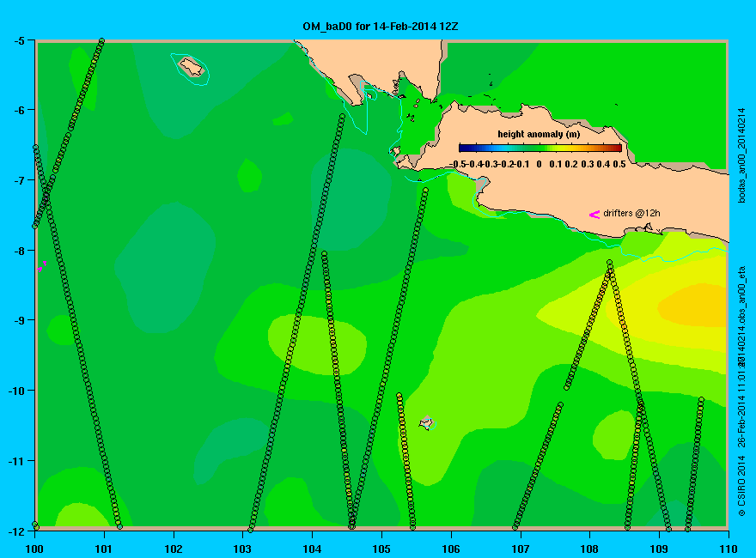Click latitude axis label -6
Screen dimensions: 756x558
click(x=19, y=111)
